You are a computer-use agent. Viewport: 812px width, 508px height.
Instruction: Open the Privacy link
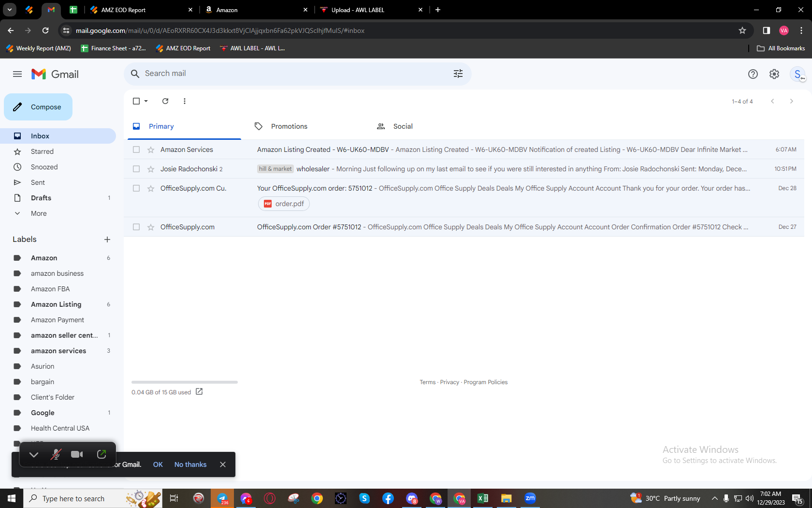(449, 382)
